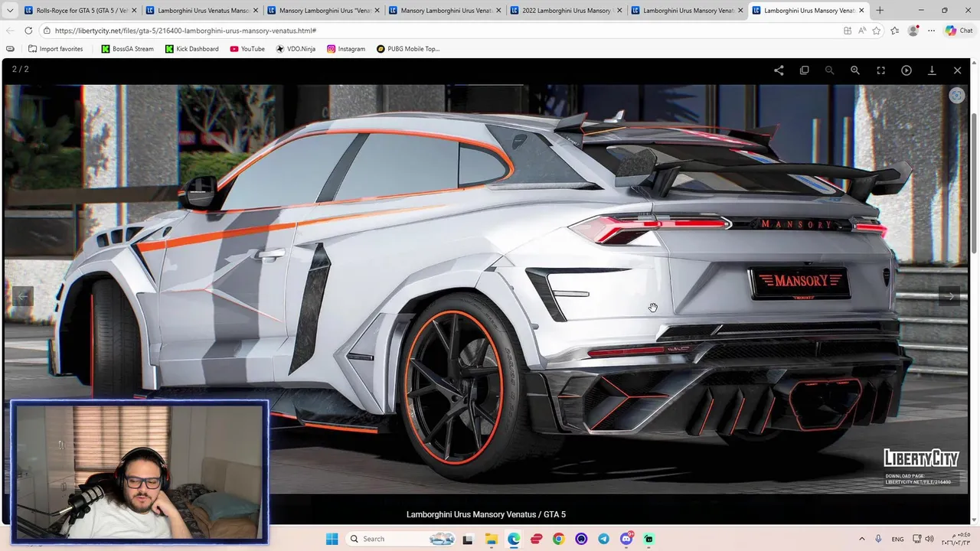
Task: Open the browser apps icon in the address bar
Action: (848, 31)
